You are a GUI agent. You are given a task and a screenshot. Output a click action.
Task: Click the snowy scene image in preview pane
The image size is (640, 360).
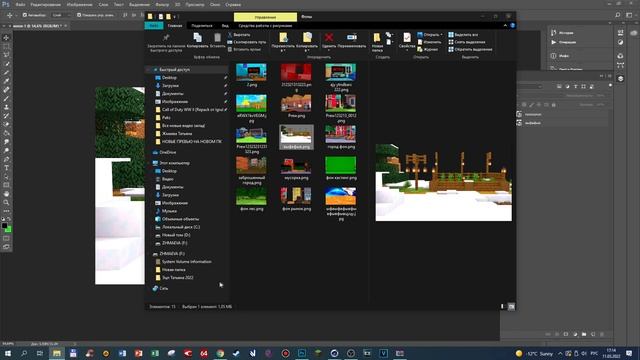[x=444, y=182]
